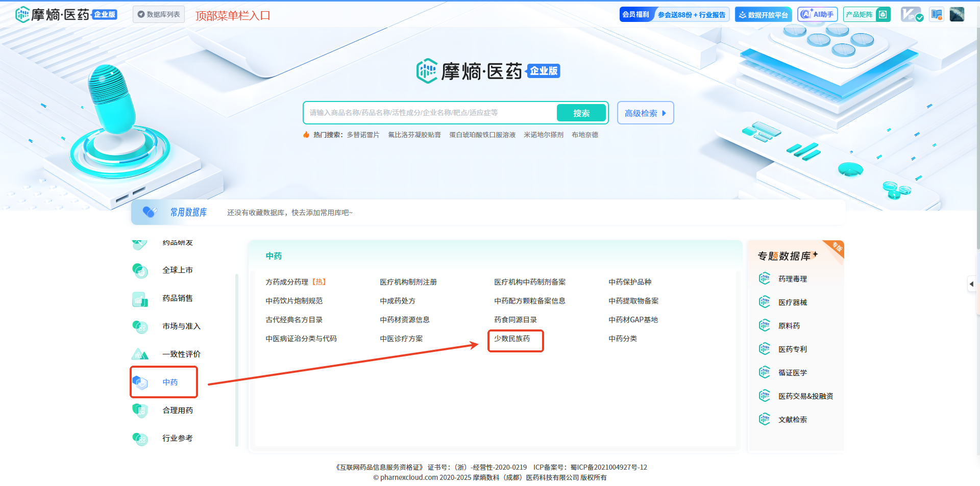Viewport: 980px width, 486px height.
Task: Switch to 药品销售 category label
Action: (x=178, y=298)
